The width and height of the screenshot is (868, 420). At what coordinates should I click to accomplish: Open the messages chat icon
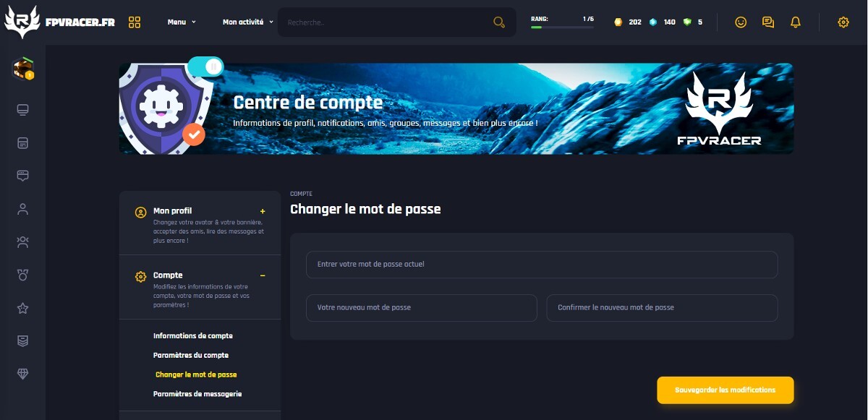768,22
